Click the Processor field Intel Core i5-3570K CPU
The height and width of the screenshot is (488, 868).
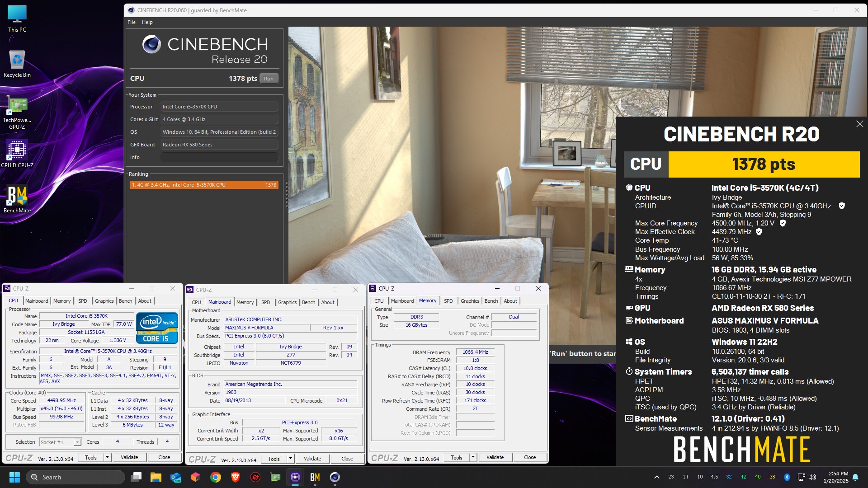[219, 107]
